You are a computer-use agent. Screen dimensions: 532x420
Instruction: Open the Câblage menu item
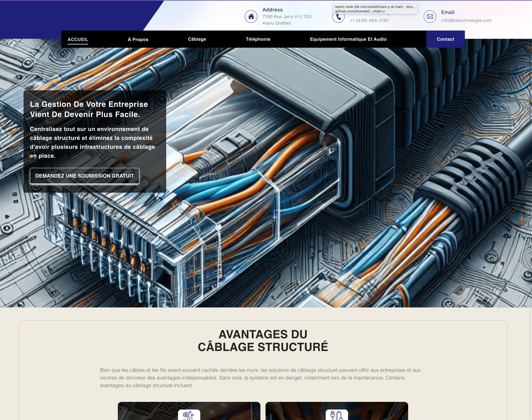pyautogui.click(x=197, y=39)
